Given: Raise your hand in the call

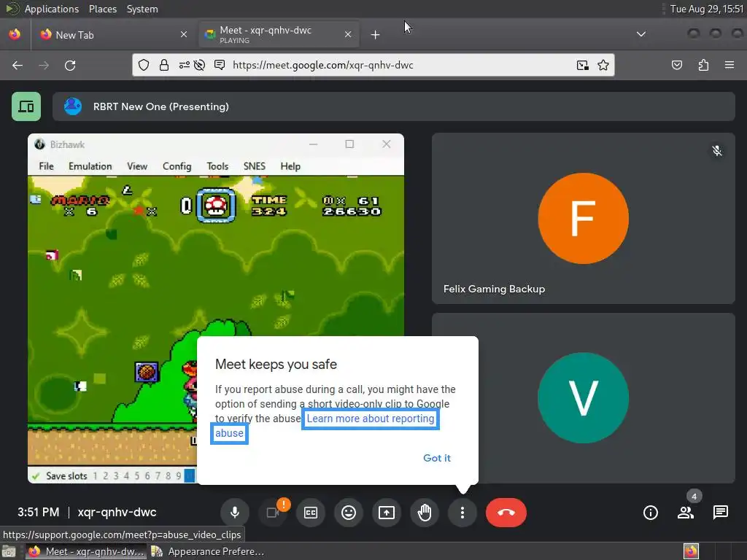Looking at the screenshot, I should 425,513.
